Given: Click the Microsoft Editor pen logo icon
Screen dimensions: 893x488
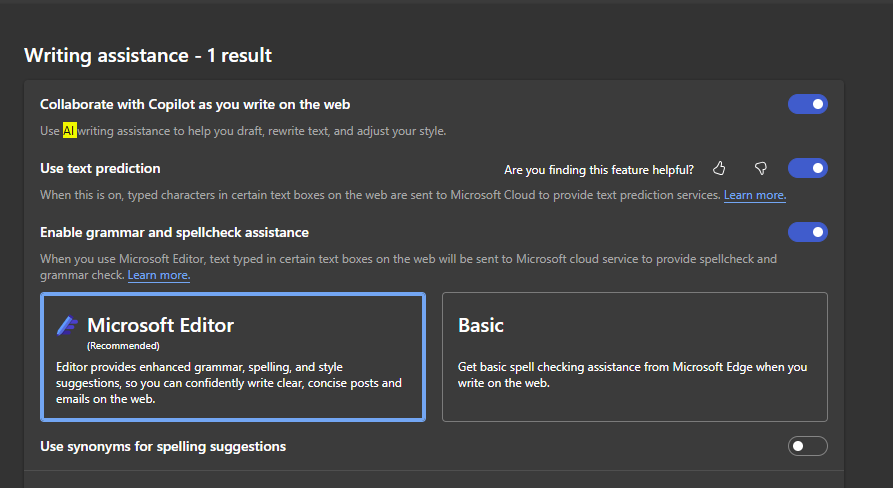Looking at the screenshot, I should tap(67, 326).
